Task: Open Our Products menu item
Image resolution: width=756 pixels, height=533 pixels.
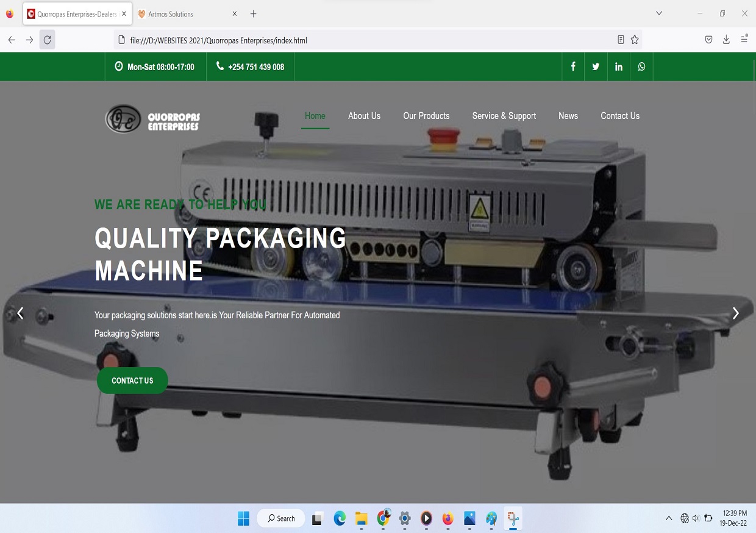Action: [x=426, y=116]
